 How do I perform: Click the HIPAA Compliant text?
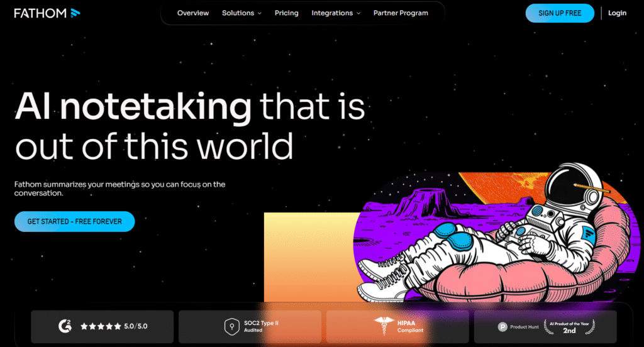(x=410, y=326)
